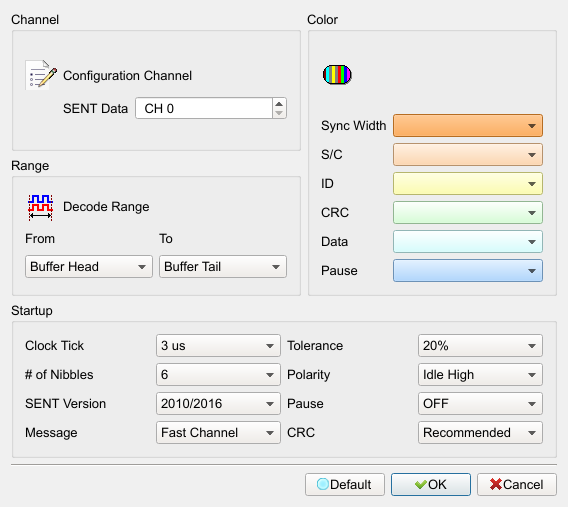568x507 pixels.
Task: Click the Polarity label
Action: [x=309, y=375]
